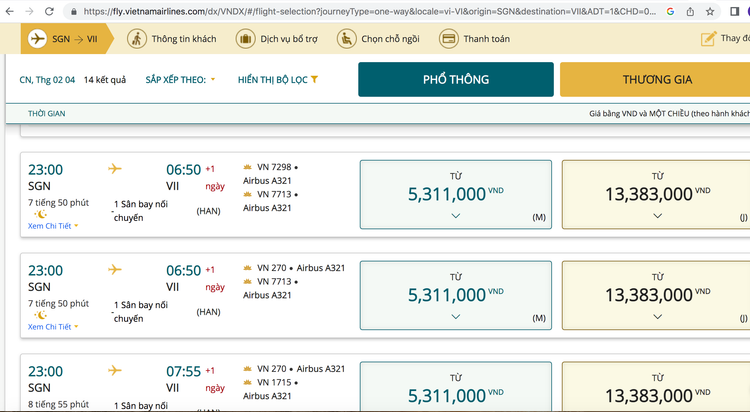Click the filter funnel icon beside Hiển thị bộ lọc

(314, 79)
